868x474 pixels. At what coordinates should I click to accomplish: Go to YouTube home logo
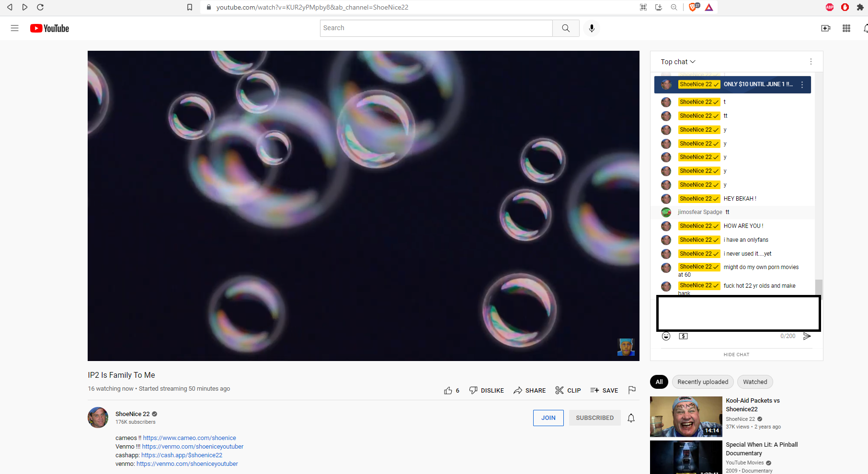(x=49, y=28)
